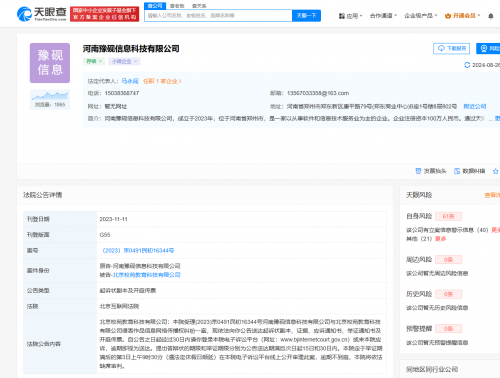
Task: Click the phone number 15038368747
Action: pyautogui.click(x=122, y=93)
